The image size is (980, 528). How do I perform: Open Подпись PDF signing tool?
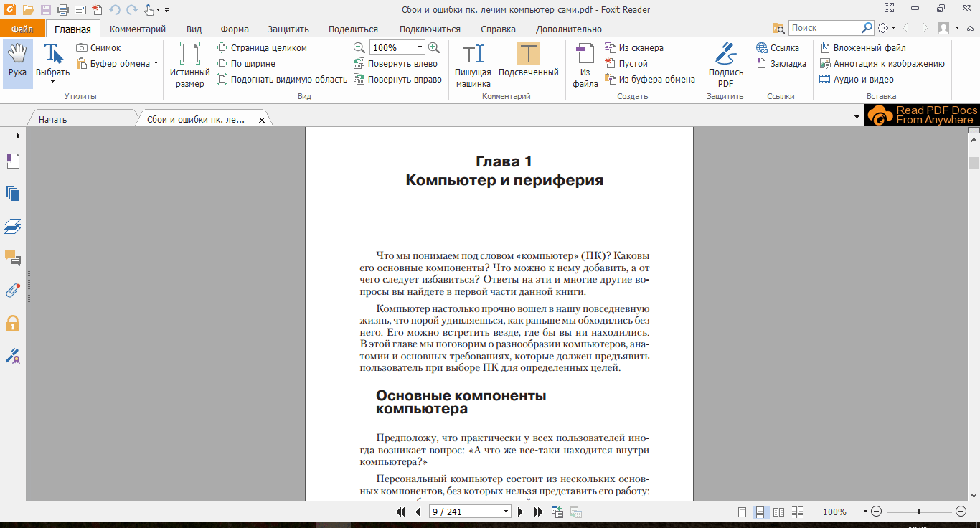coord(725,65)
